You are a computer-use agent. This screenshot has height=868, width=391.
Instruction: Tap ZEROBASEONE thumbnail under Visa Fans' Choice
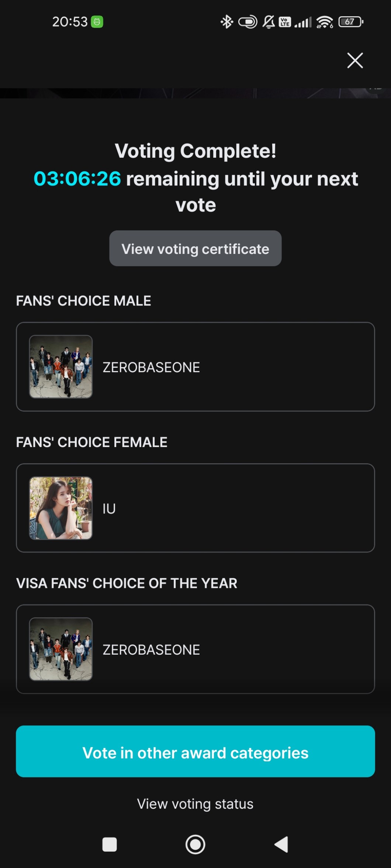61,649
